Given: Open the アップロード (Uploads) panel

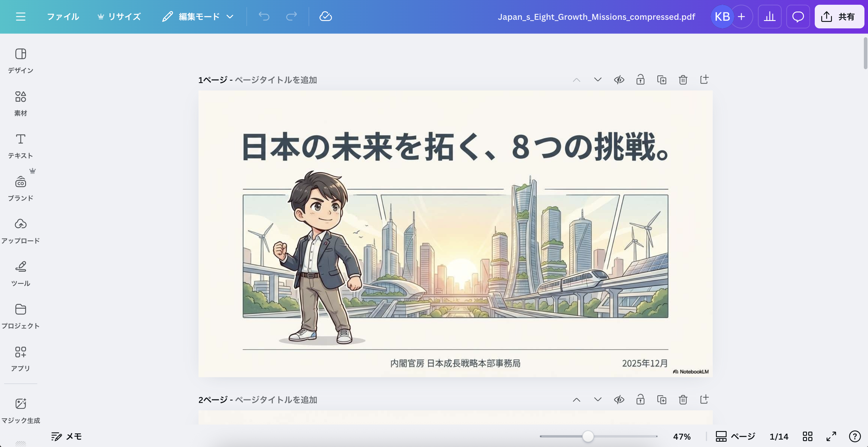Looking at the screenshot, I should pos(20,231).
